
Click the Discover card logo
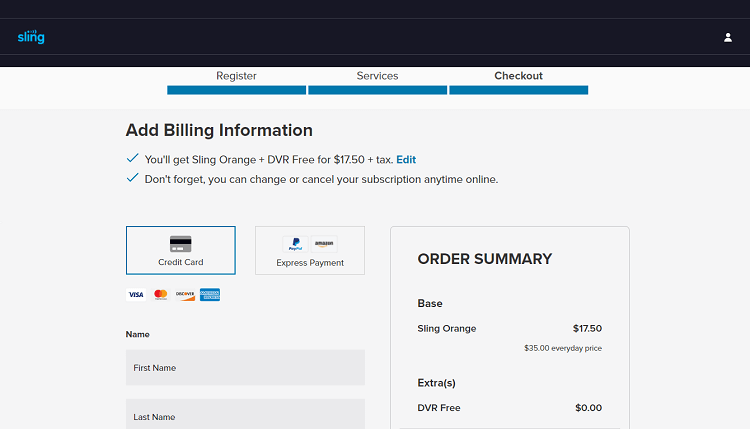[x=185, y=295]
